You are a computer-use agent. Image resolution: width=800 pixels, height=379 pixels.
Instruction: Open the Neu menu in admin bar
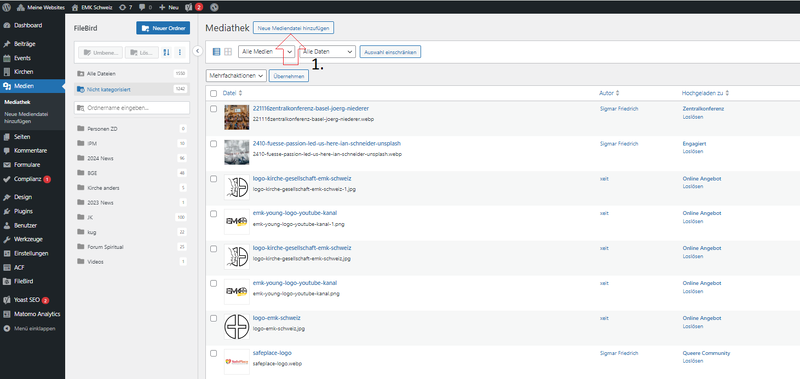point(169,7)
